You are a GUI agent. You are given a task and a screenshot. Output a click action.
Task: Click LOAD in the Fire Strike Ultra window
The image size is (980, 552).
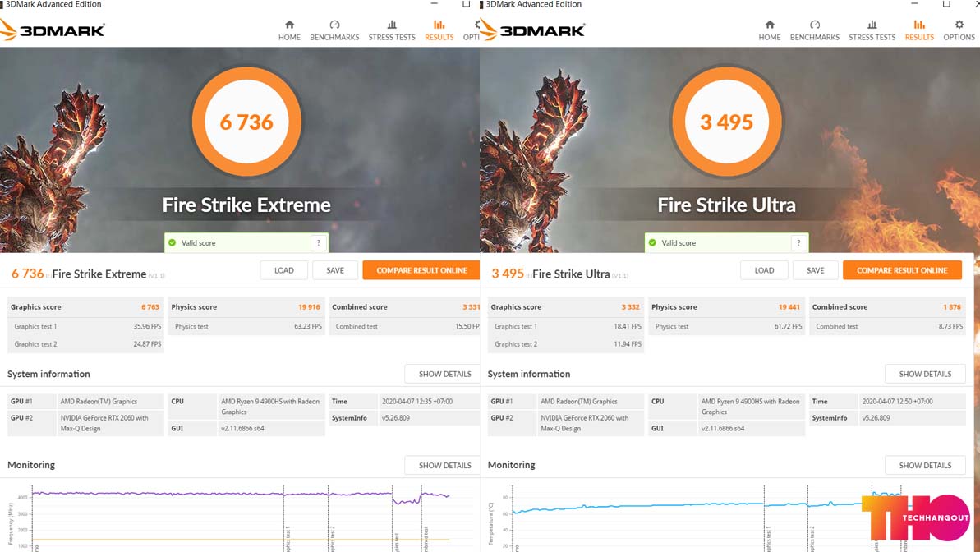[764, 270]
